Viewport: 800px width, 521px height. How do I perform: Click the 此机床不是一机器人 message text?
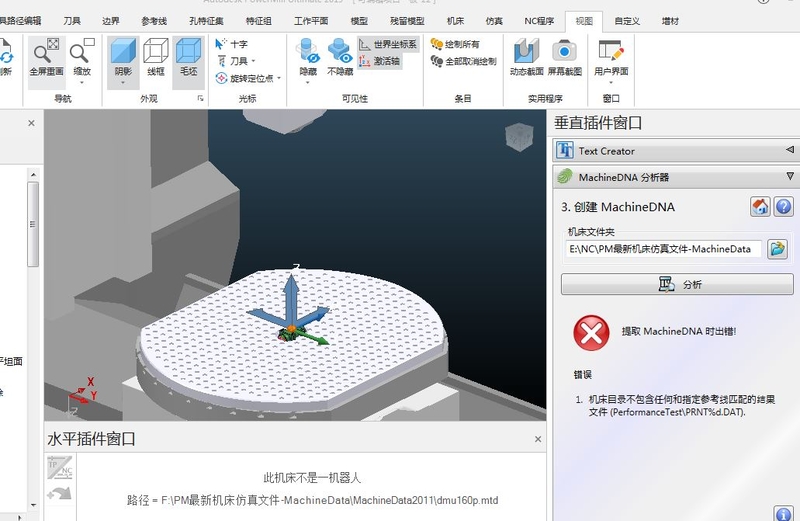312,478
